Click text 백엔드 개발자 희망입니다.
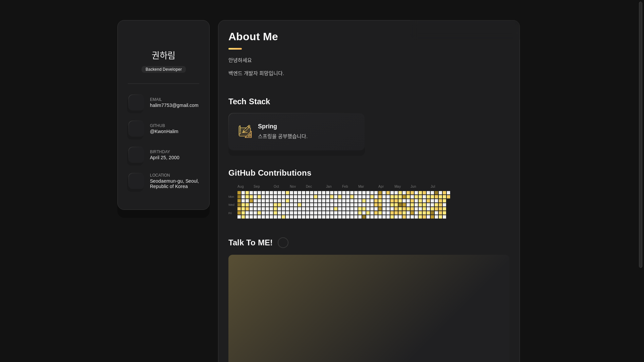This screenshot has width=644, height=362. tap(256, 73)
